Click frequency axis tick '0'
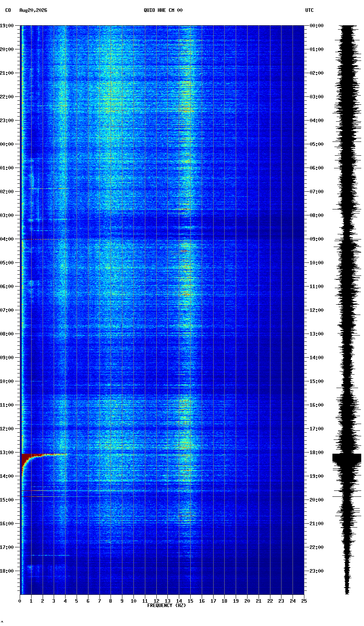 point(20,601)
